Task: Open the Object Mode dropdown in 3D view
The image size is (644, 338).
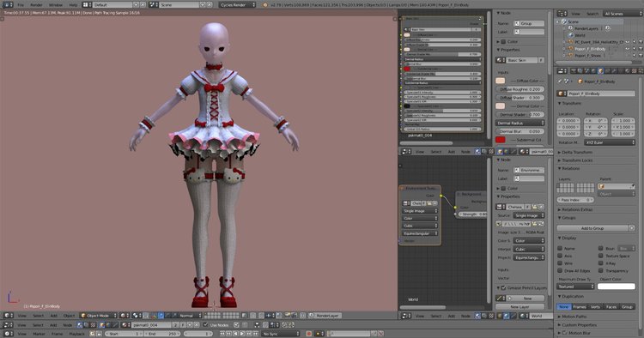Action: [99, 316]
